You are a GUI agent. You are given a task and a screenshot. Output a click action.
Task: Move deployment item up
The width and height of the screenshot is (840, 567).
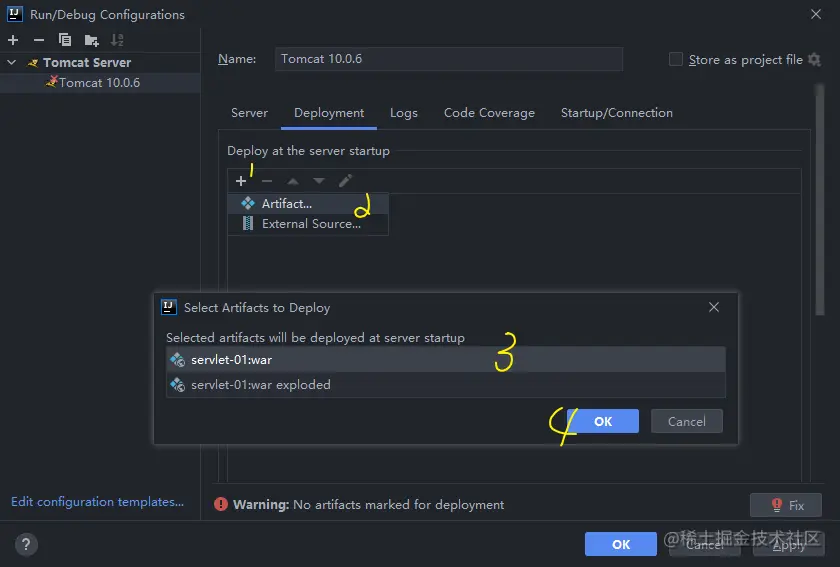click(x=292, y=181)
